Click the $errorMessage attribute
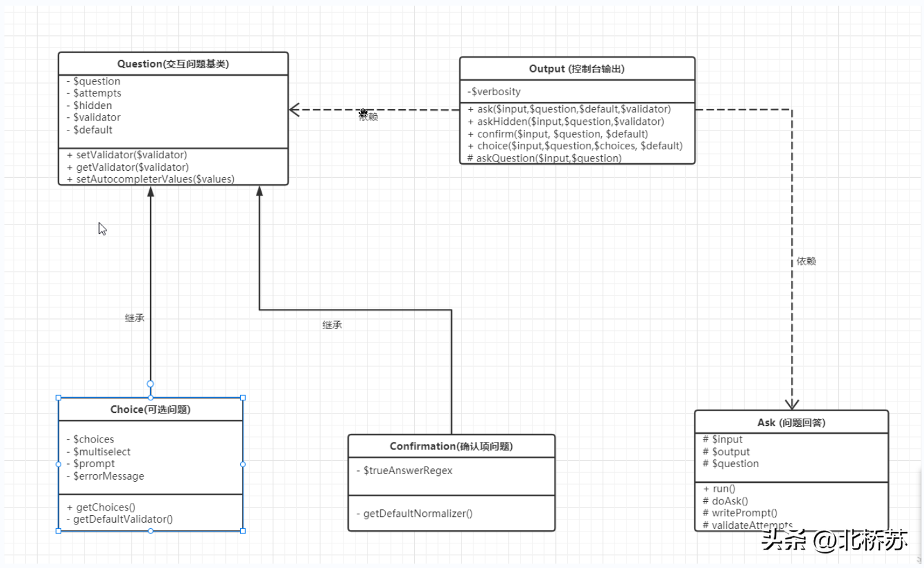Image resolution: width=924 pixels, height=568 pixels. click(x=105, y=476)
